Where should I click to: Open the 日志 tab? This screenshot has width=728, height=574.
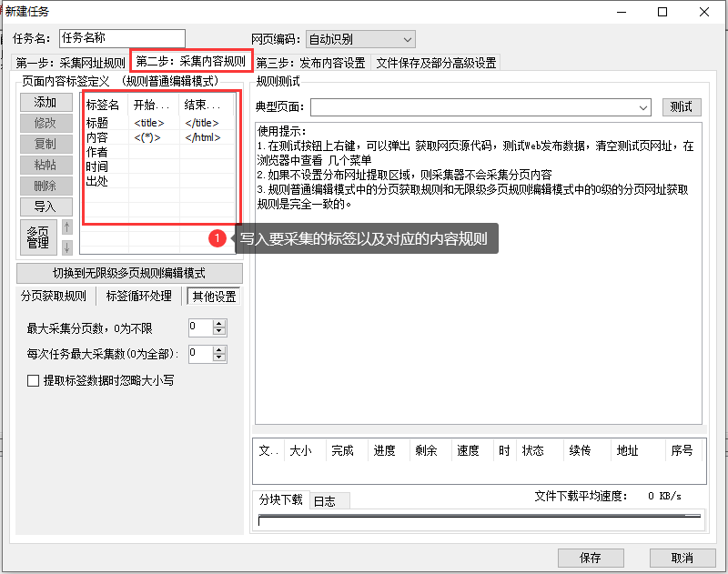[x=325, y=501]
